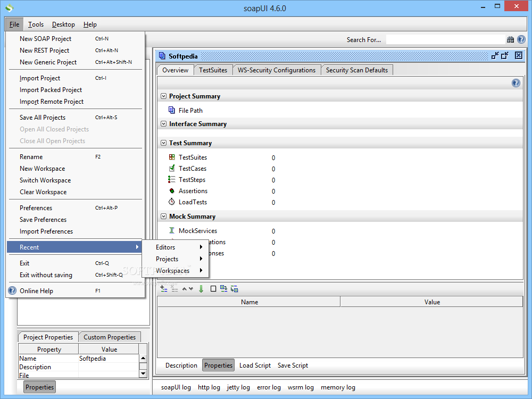
Task: Expand the Editors submenu
Action: pos(175,247)
